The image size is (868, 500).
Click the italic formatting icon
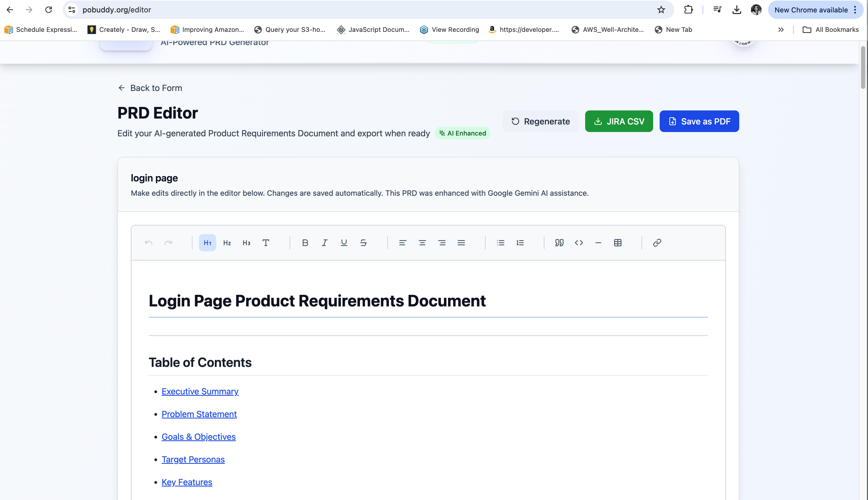324,243
